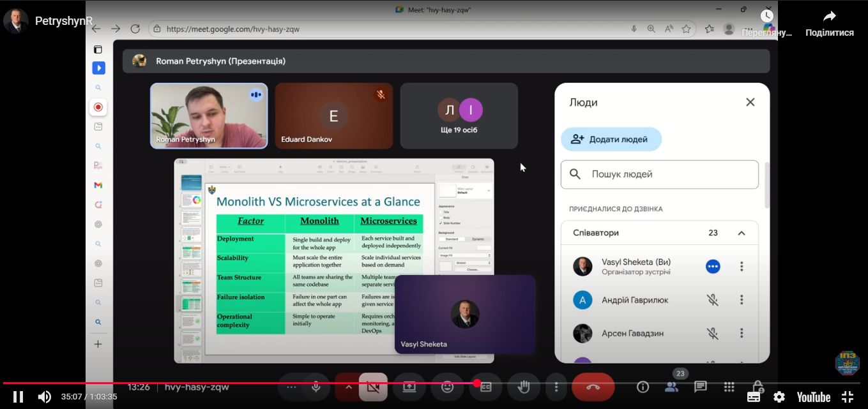Image resolution: width=868 pixels, height=409 pixels.
Task: Toggle YouTube subtitles button
Action: click(754, 397)
